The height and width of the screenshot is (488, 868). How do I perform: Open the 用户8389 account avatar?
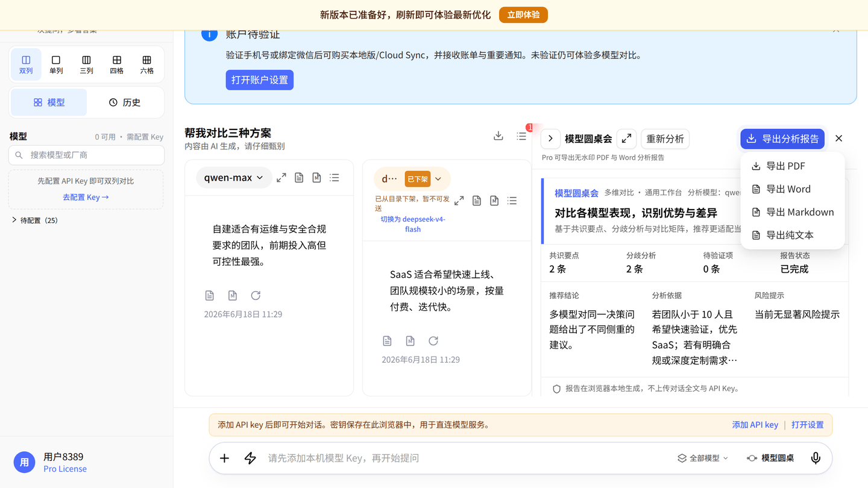[24, 463]
